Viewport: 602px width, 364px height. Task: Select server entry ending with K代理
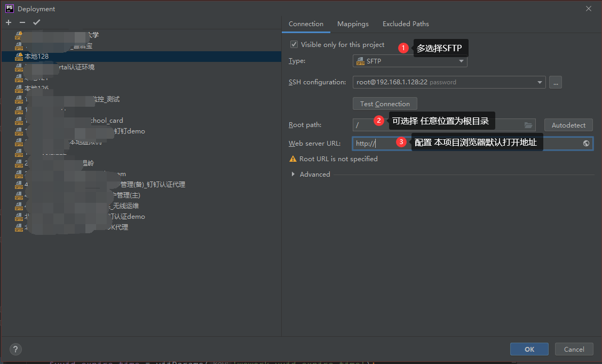141,227
